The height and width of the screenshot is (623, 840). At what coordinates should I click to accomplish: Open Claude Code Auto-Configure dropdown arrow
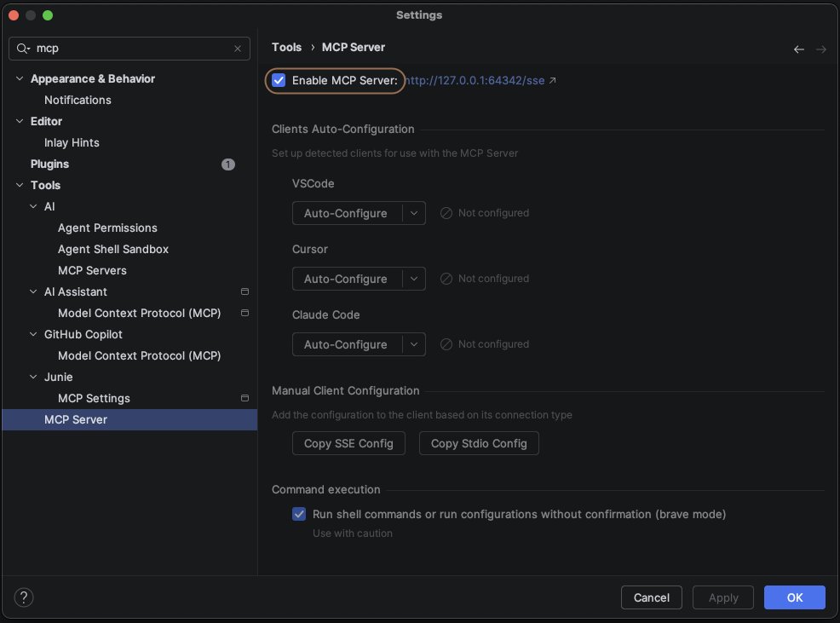pos(414,344)
